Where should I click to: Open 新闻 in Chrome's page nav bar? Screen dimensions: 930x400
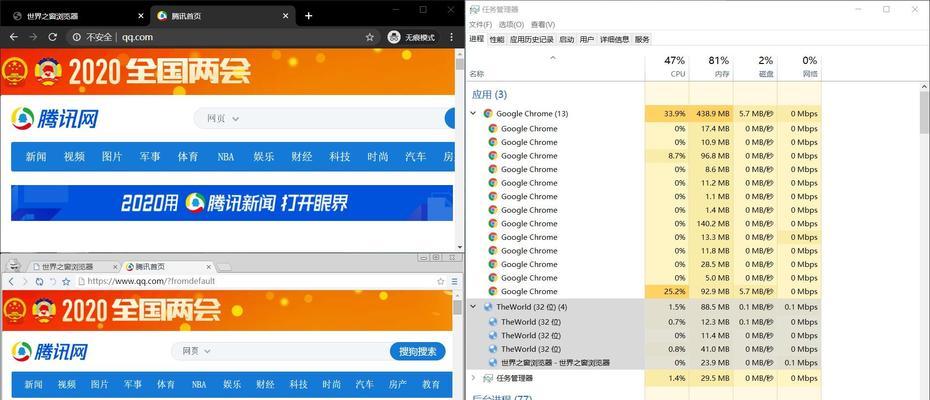point(36,157)
